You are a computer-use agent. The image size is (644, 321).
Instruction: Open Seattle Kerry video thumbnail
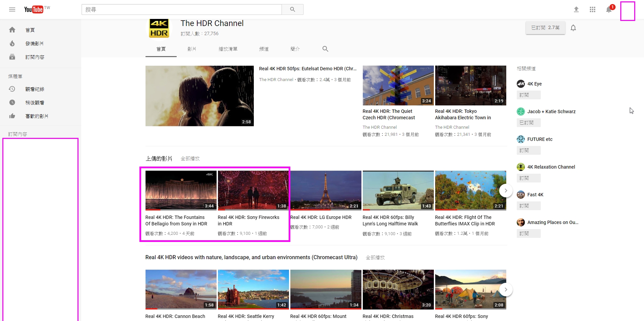253,290
